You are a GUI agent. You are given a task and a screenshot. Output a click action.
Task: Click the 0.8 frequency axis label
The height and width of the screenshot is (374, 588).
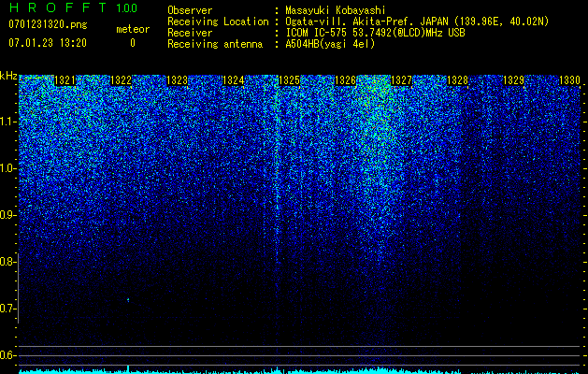7,262
